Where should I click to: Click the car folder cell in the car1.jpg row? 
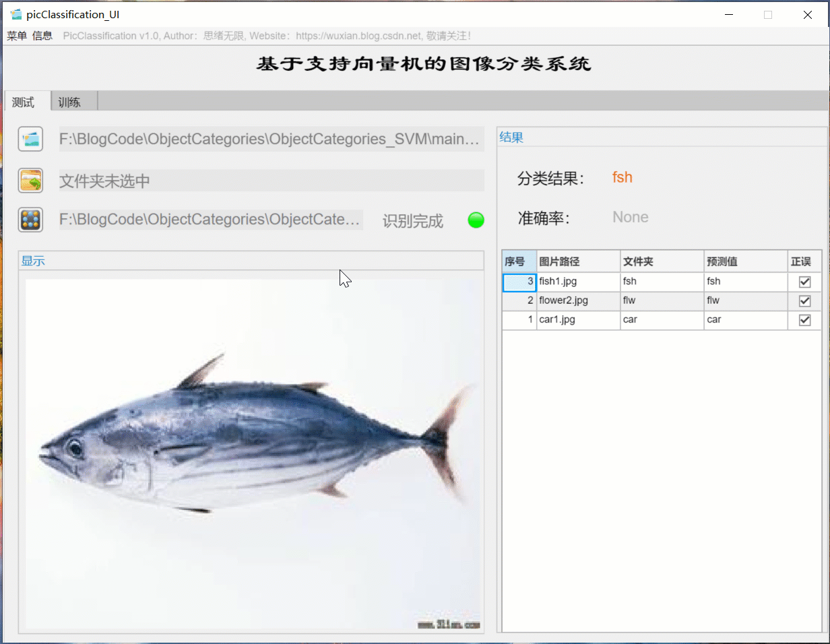662,320
